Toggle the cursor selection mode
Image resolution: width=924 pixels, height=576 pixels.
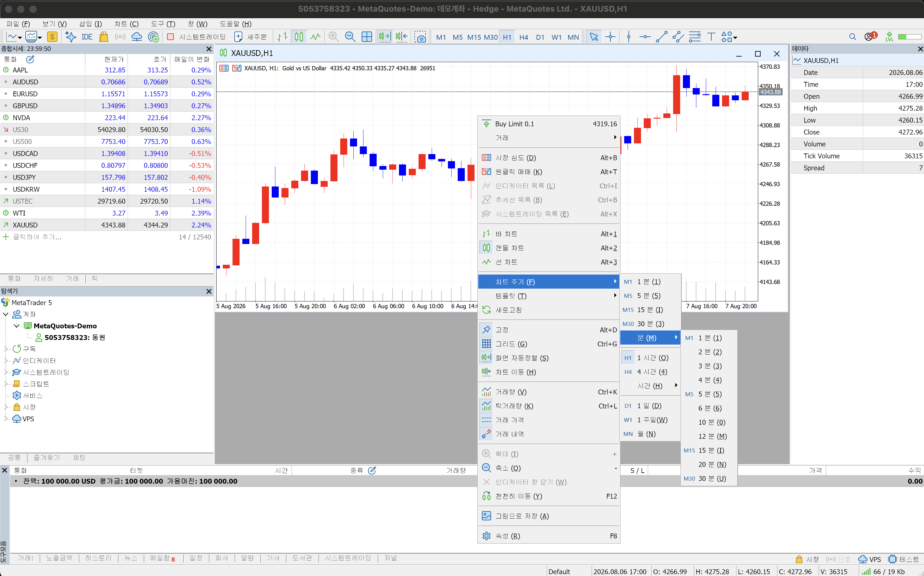(594, 37)
